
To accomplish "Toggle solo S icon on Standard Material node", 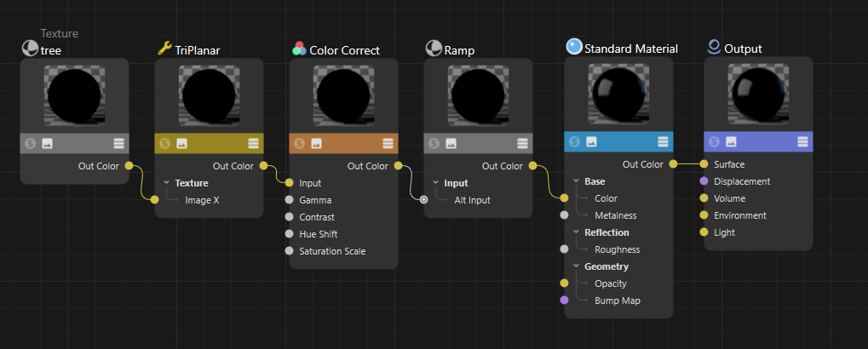I will 575,141.
